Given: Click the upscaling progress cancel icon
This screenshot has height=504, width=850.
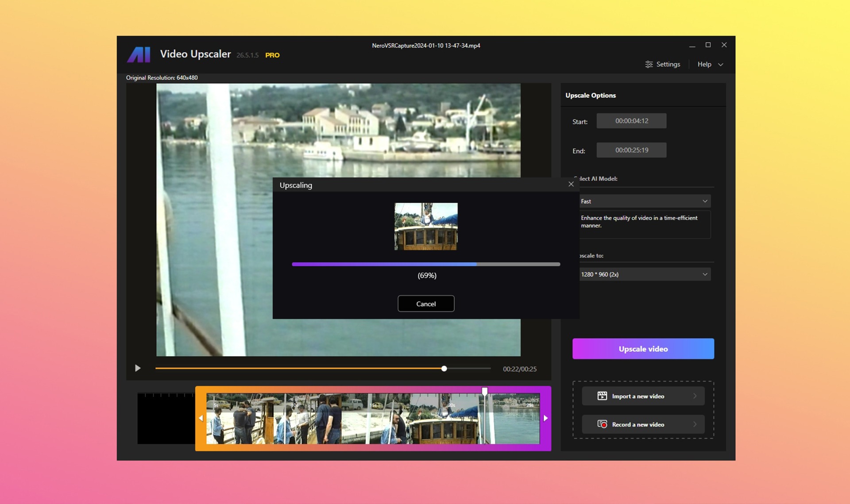Looking at the screenshot, I should pos(571,184).
